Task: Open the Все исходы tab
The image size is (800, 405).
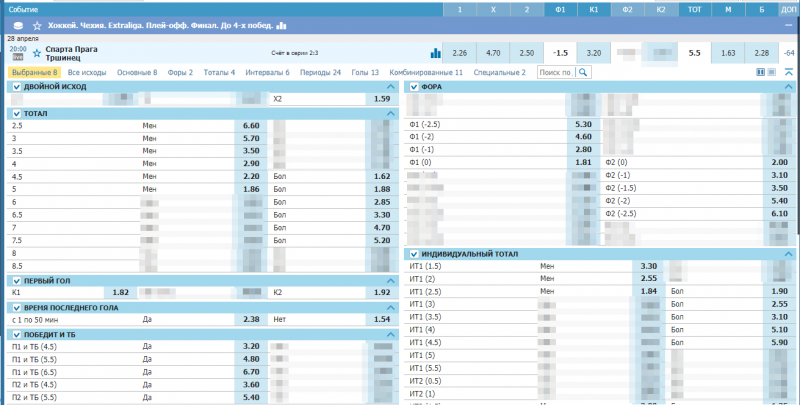Action: 88,73
